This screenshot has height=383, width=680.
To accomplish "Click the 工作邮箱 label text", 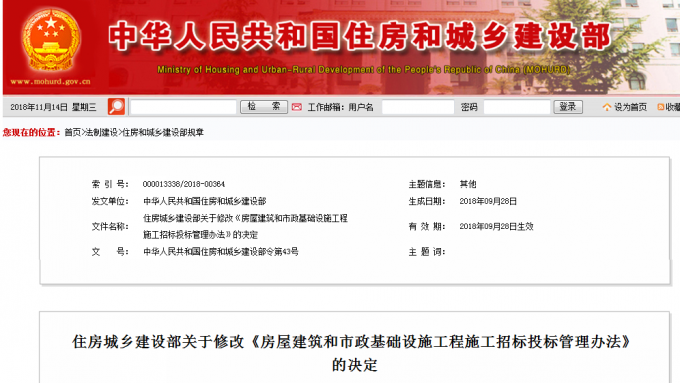I will [326, 107].
